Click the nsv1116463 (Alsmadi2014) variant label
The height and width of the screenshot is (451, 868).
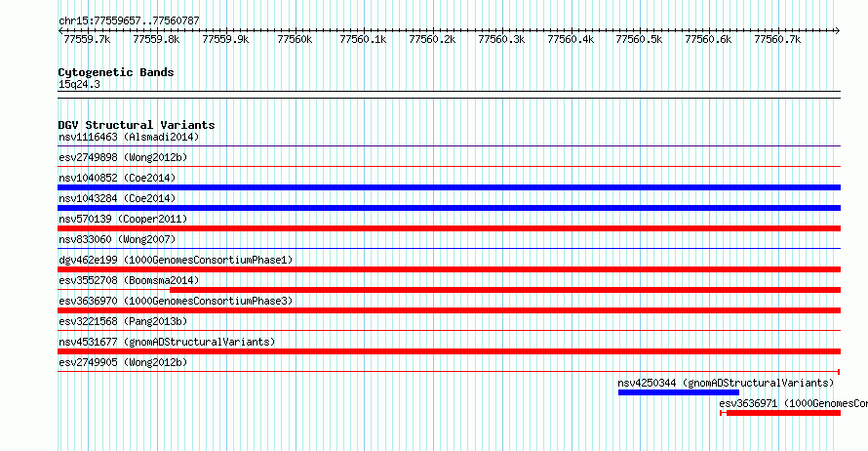(x=129, y=137)
